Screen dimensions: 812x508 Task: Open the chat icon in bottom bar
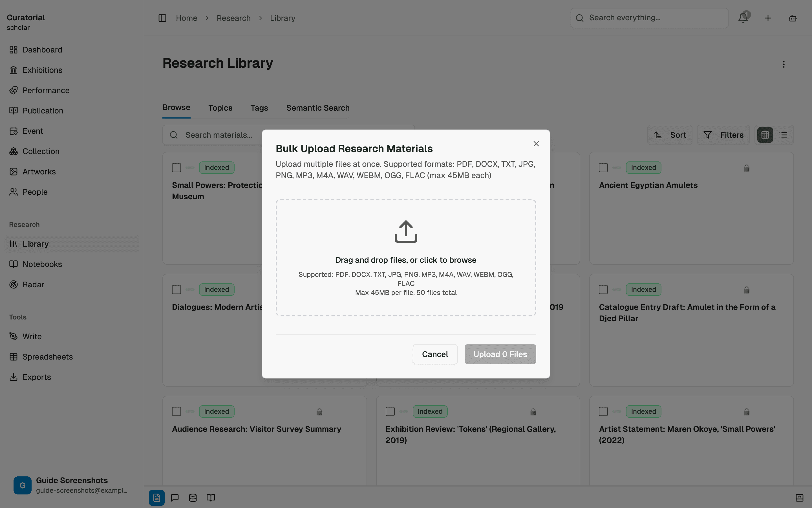pos(175,498)
